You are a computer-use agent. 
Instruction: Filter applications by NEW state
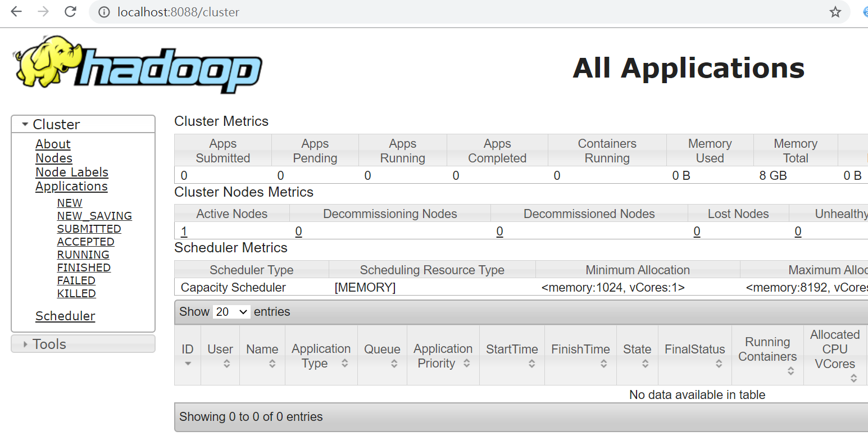pos(70,203)
